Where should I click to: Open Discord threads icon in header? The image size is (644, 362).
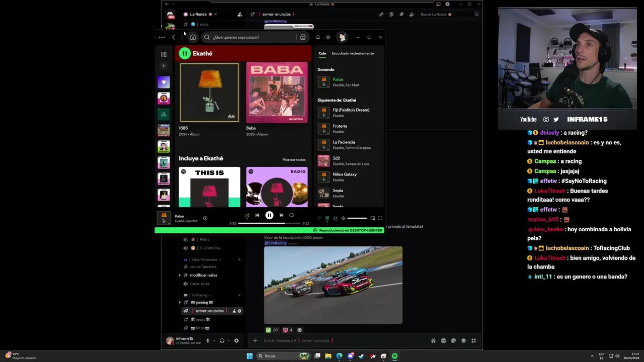click(381, 15)
